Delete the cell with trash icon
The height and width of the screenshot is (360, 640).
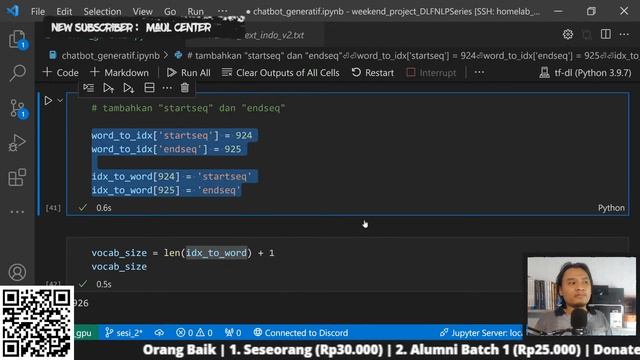tap(184, 88)
